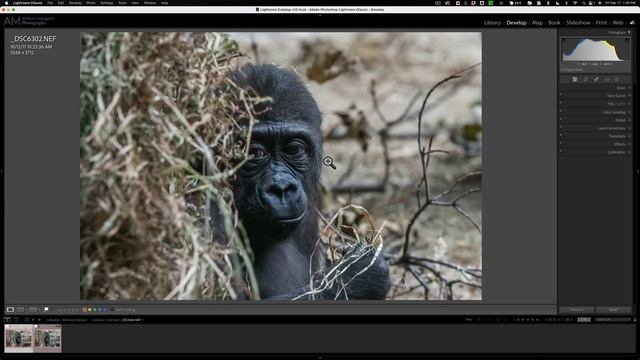Toggle the Calibration panel on/off switch
The image size is (640, 360).
[x=561, y=152]
